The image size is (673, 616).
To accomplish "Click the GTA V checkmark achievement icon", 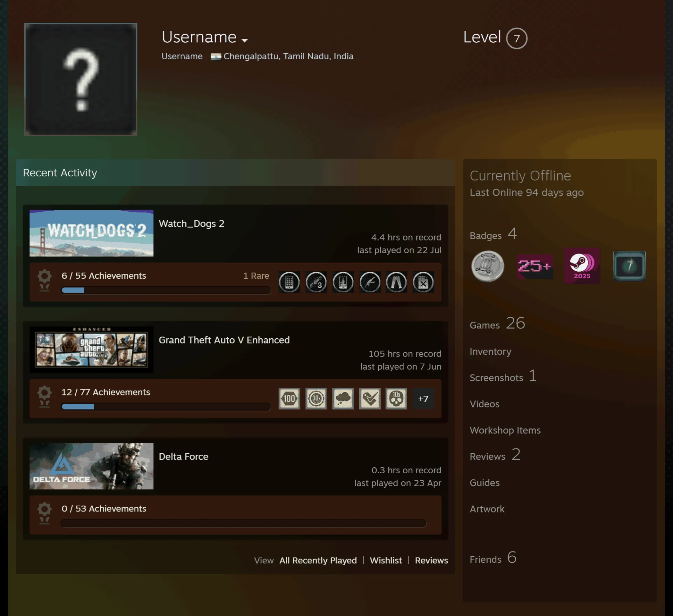I will (370, 399).
